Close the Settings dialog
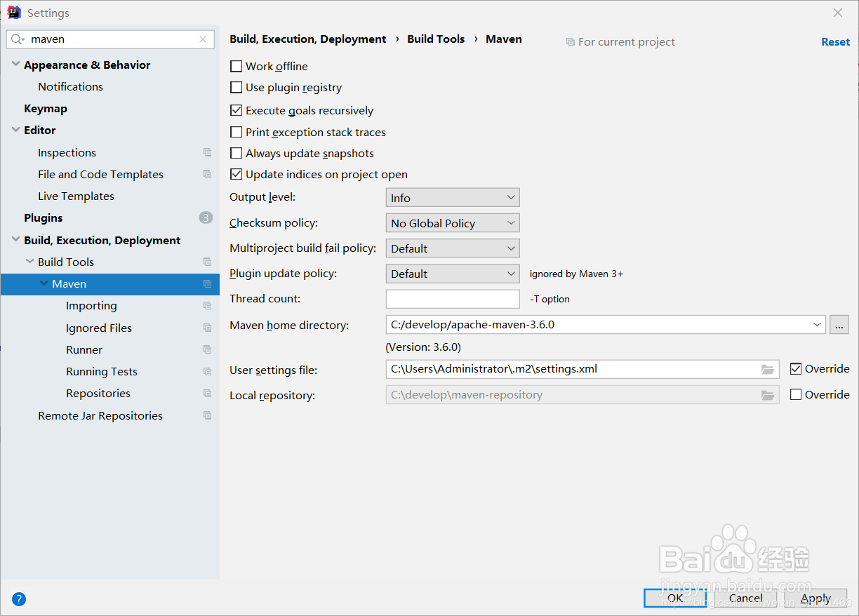Image resolution: width=859 pixels, height=616 pixels. click(838, 13)
